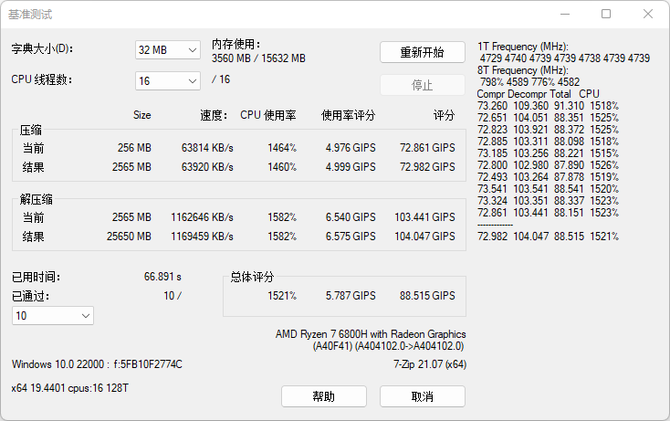Click the AMD Ryzen 7 6800H processor text
670x421 pixels.
tap(369, 334)
